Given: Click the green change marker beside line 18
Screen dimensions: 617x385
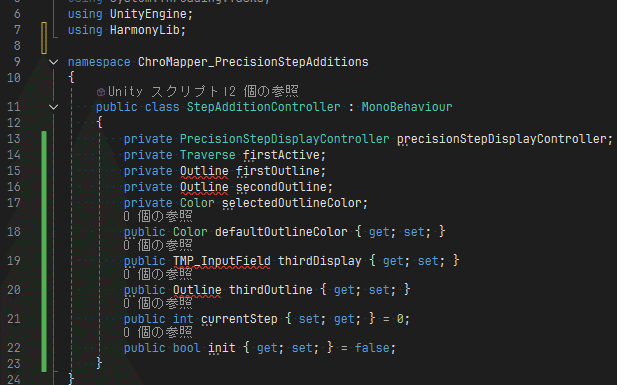Looking at the screenshot, I should coord(44,231).
